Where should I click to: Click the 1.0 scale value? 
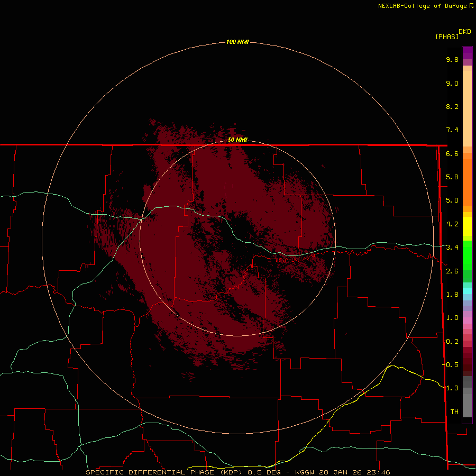pyautogui.click(x=452, y=318)
